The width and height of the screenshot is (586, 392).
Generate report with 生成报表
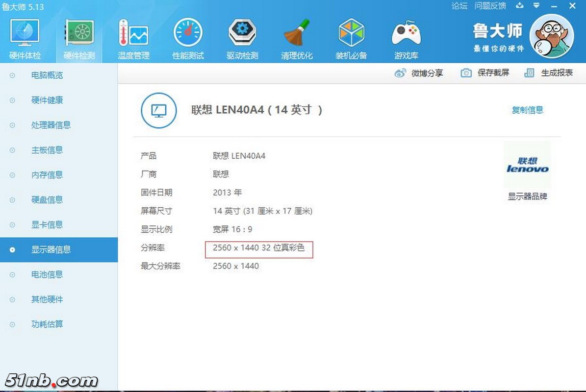click(x=552, y=73)
